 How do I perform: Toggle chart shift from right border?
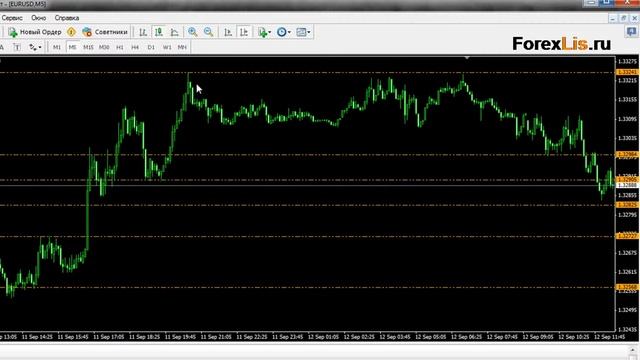244,32
